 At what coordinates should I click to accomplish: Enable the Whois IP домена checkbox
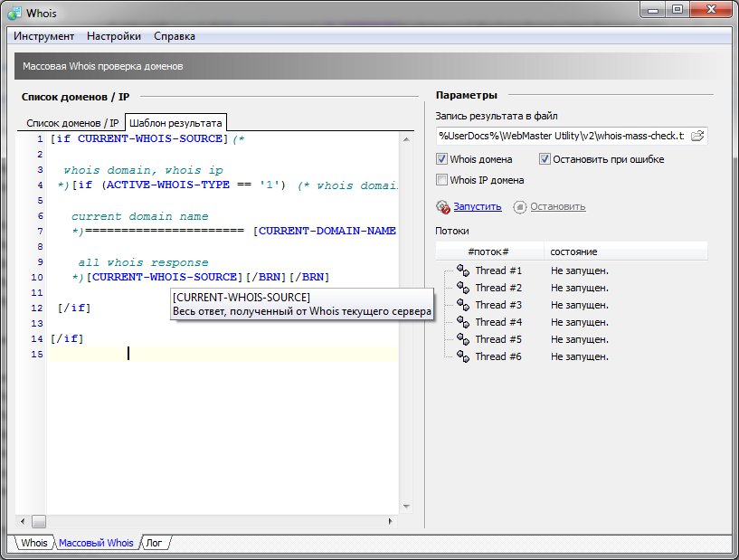point(442,180)
